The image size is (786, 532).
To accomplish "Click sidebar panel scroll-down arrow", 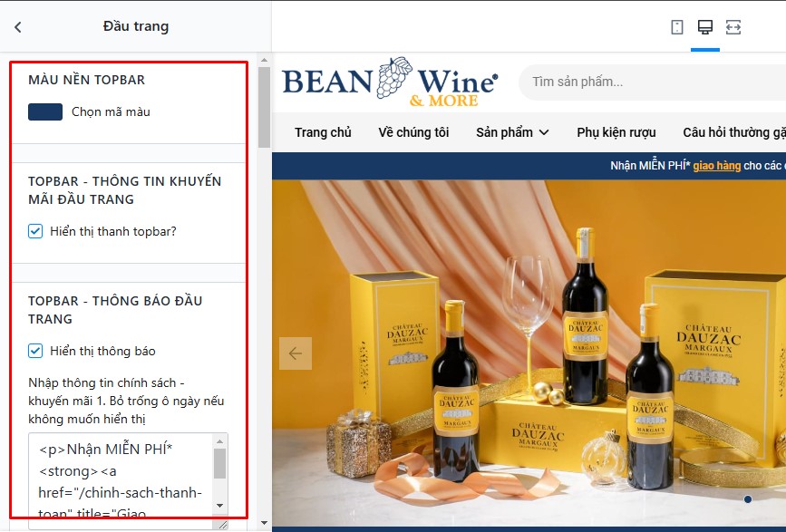I will pos(264,523).
